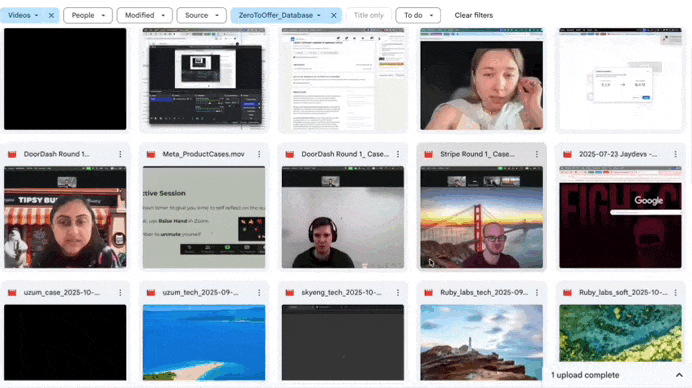
Task: Click video file icon of DoorDash Round 1_ Case...
Action: point(290,154)
